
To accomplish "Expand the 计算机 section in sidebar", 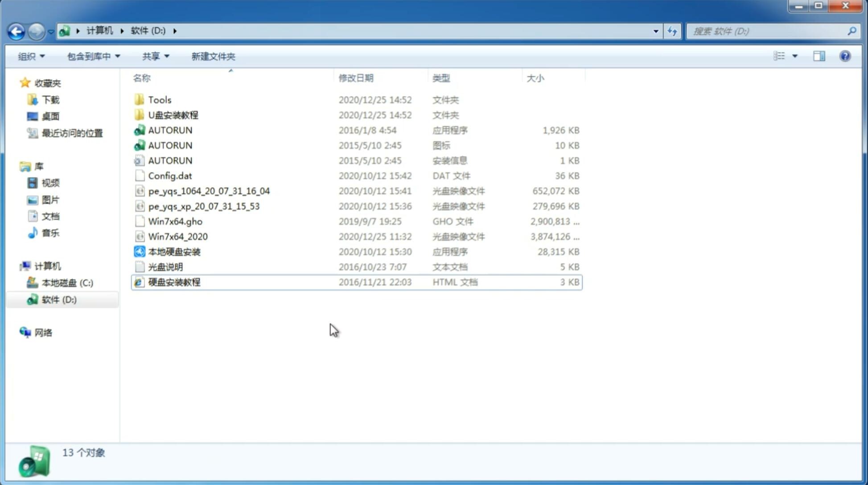I will coord(16,266).
